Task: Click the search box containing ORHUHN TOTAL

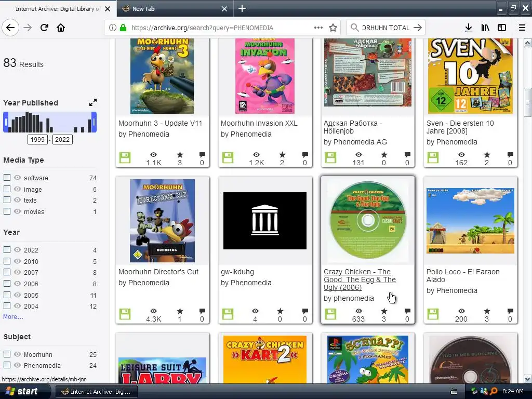Action: coord(385,28)
